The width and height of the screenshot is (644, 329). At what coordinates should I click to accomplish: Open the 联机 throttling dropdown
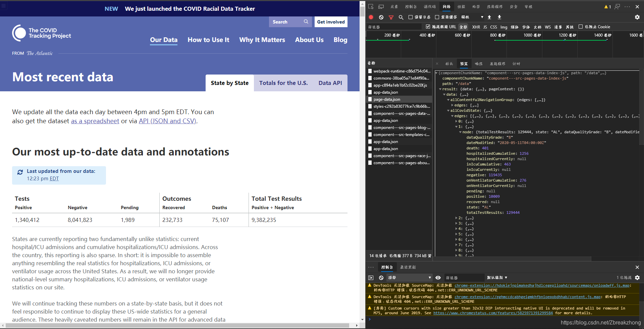tap(472, 17)
